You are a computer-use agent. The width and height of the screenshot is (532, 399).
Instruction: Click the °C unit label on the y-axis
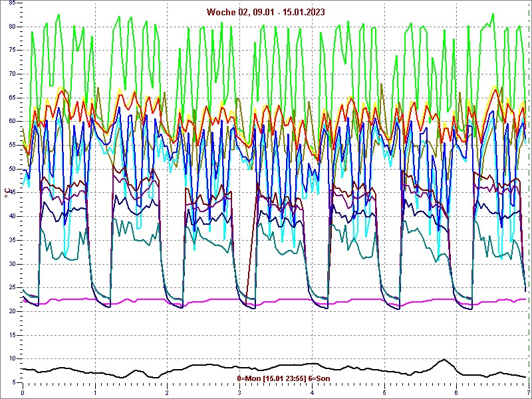tap(7, 194)
